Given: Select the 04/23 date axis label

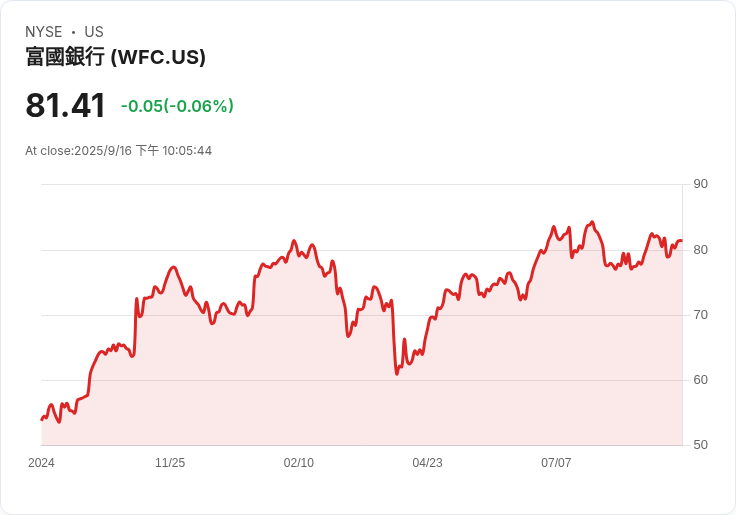Looking at the screenshot, I should [x=427, y=463].
